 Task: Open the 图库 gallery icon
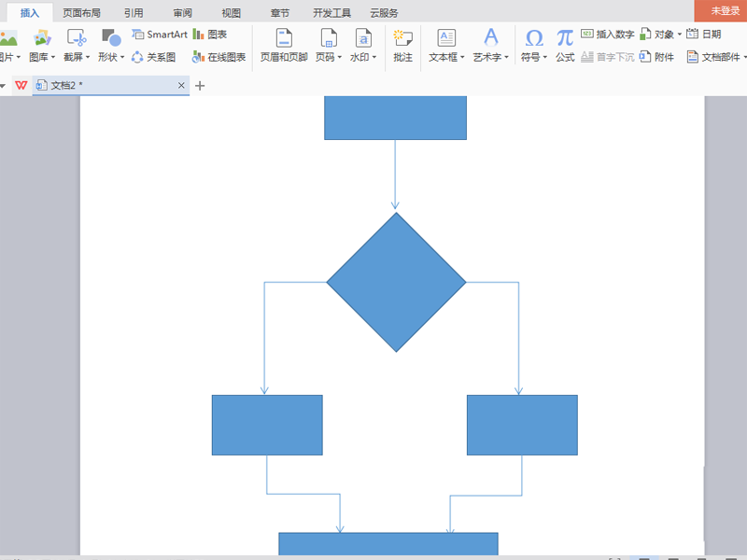pyautogui.click(x=42, y=38)
